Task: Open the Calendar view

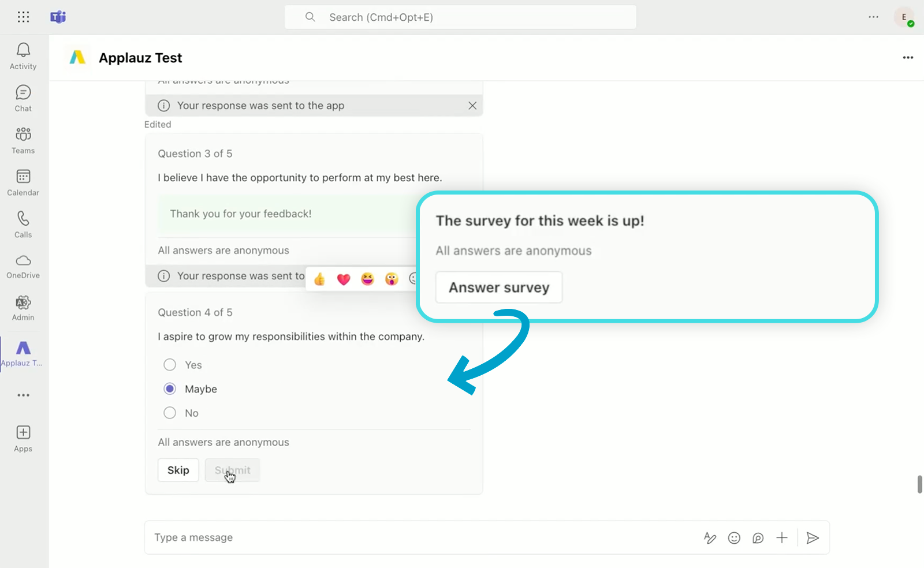Action: pos(23,182)
